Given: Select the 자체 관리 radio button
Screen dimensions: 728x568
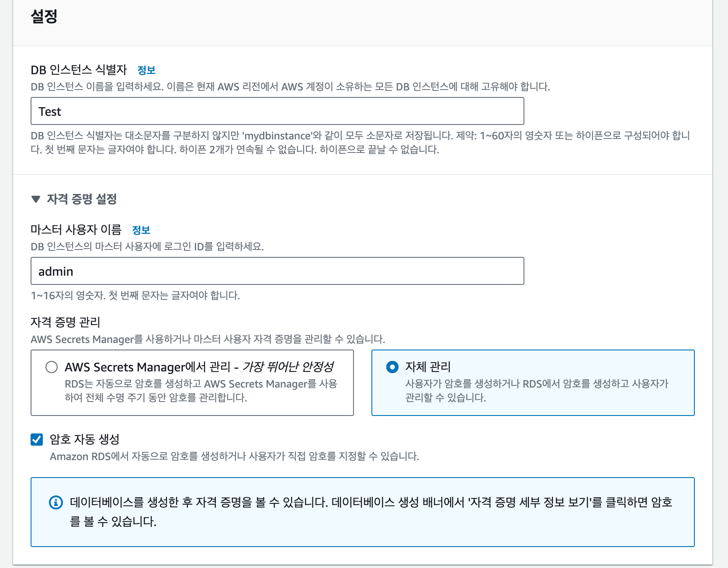Looking at the screenshot, I should 392,367.
